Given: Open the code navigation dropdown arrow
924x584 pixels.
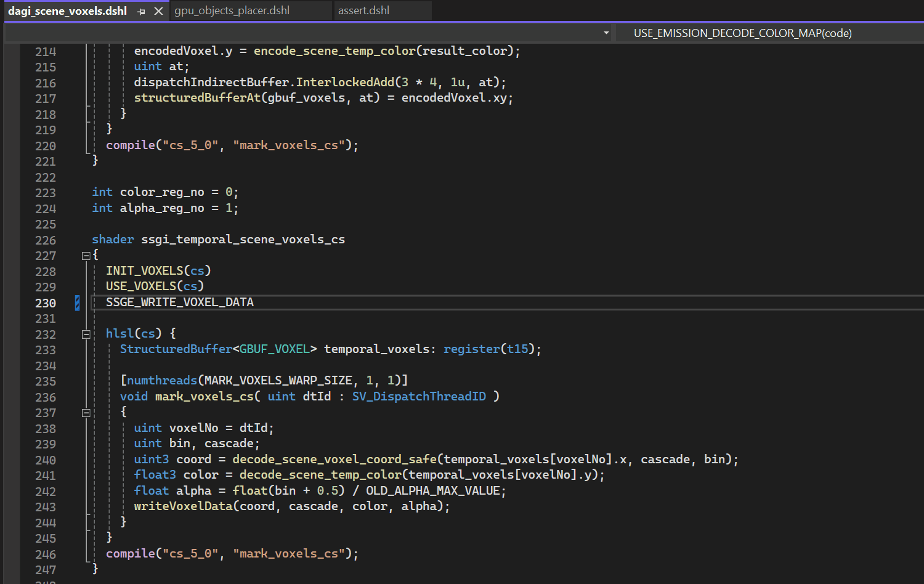Looking at the screenshot, I should (x=606, y=33).
